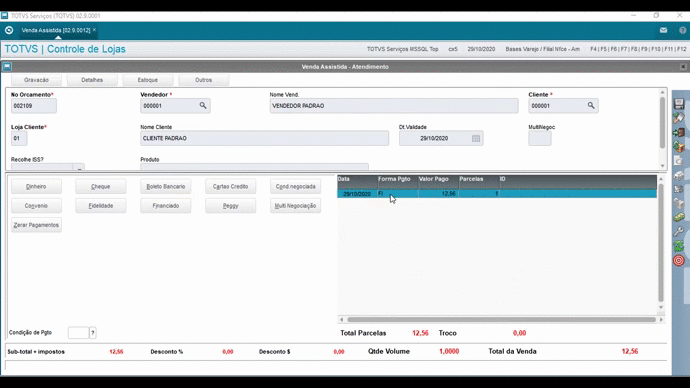Click the gray printer sidebar icon
This screenshot has height=388, width=690.
tap(679, 189)
